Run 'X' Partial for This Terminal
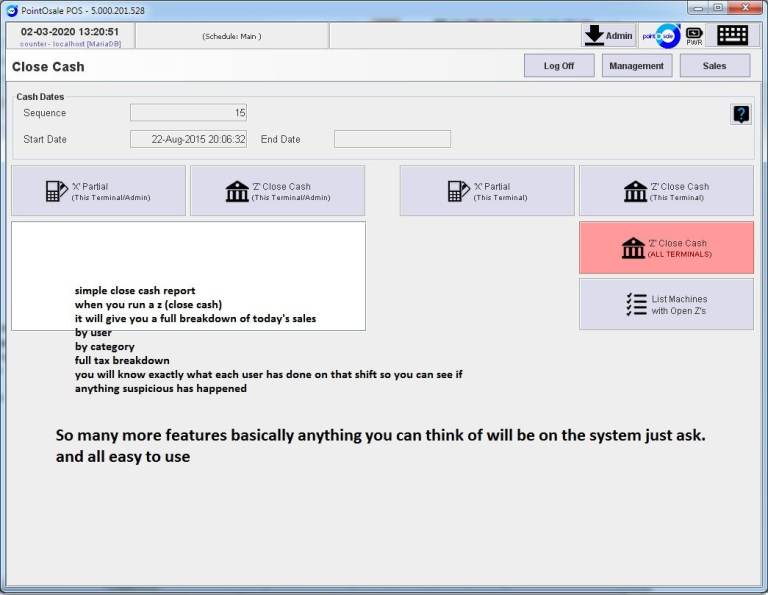The height and width of the screenshot is (595, 768). tap(487, 191)
